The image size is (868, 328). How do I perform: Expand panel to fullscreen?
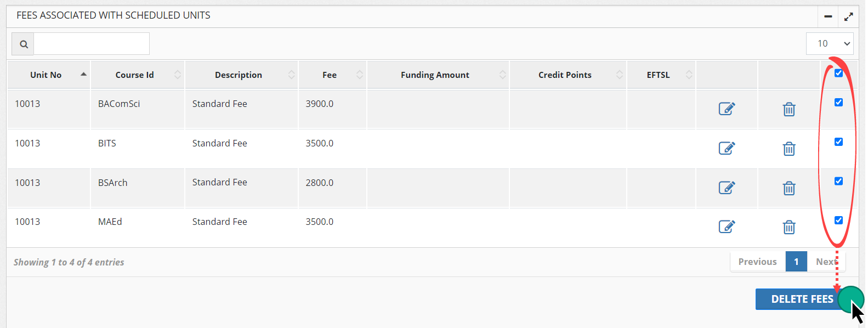[x=848, y=16]
